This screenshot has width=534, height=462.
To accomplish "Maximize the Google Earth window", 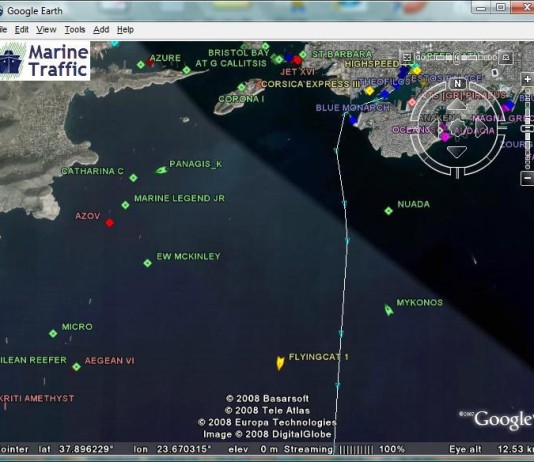I will [501, 7].
